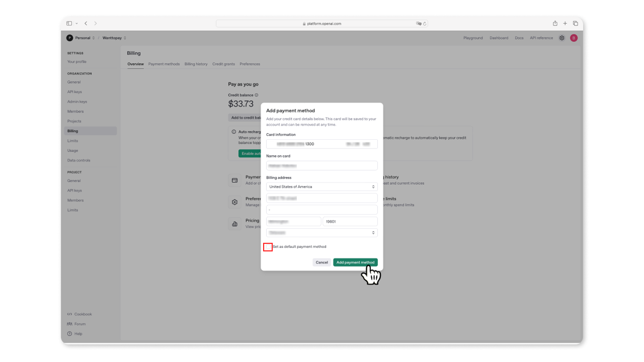Check Set as default payment method box
The image size is (644, 362).
(x=268, y=247)
